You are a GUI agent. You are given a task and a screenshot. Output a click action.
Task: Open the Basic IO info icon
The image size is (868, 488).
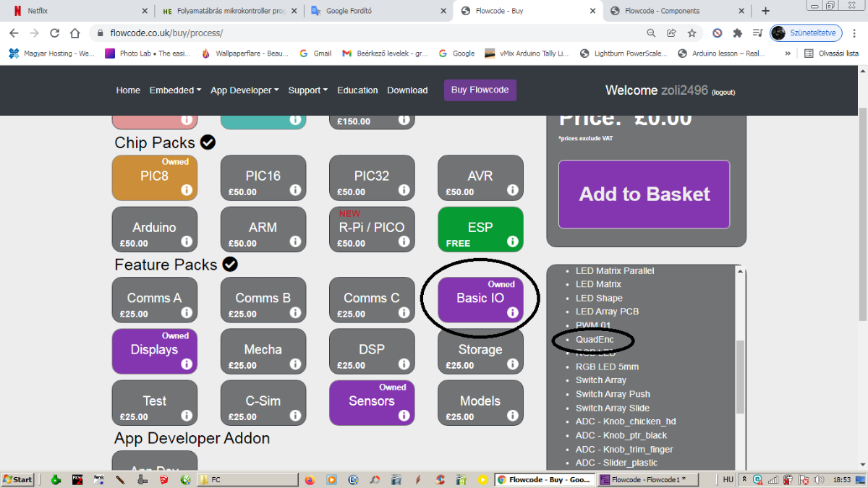click(512, 312)
